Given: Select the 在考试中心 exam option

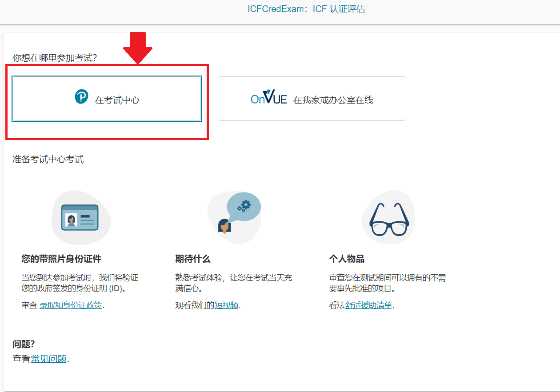Looking at the screenshot, I should coord(107,99).
